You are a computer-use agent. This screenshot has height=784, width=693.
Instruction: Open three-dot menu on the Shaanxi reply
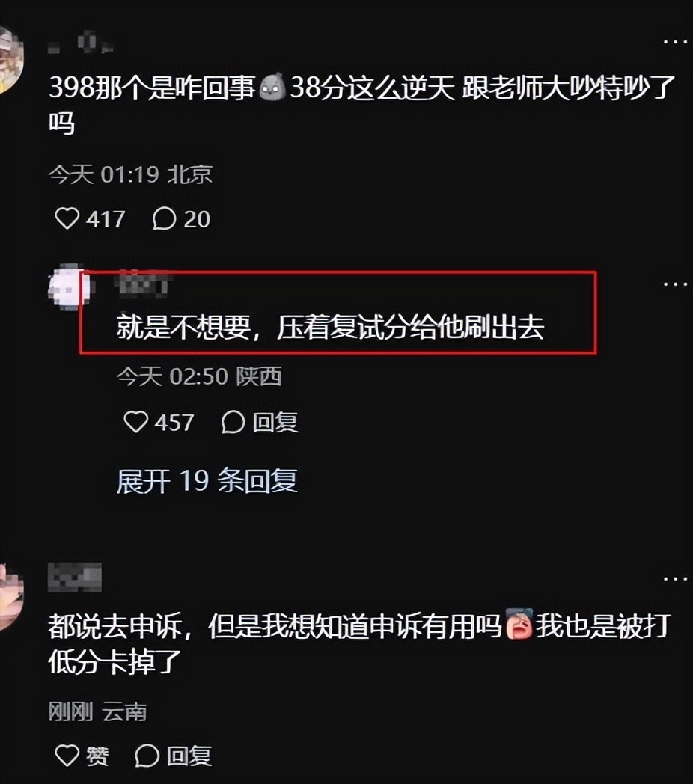coord(675,284)
